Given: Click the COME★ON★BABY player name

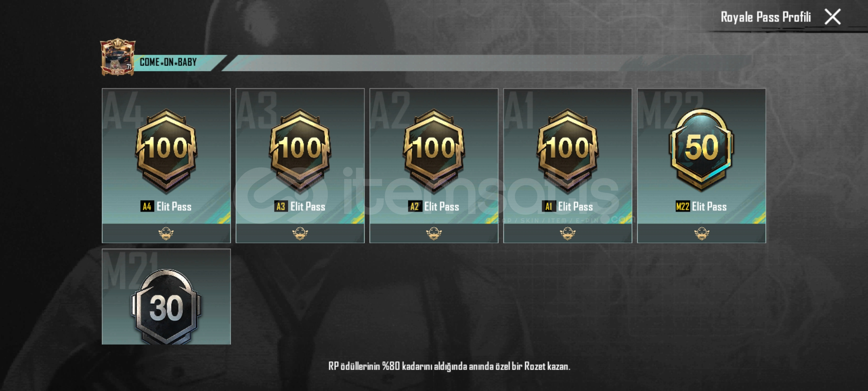Looking at the screenshot, I should pos(168,62).
